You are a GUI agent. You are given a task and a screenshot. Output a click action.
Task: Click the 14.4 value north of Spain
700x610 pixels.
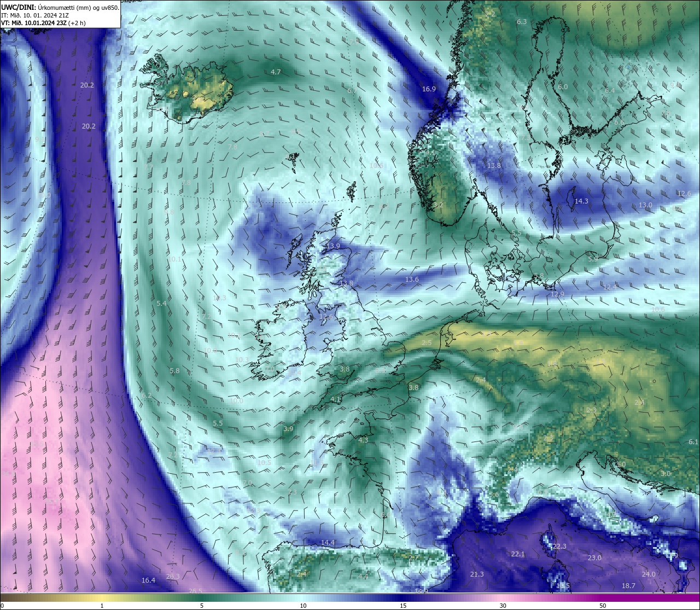pyautogui.click(x=328, y=543)
